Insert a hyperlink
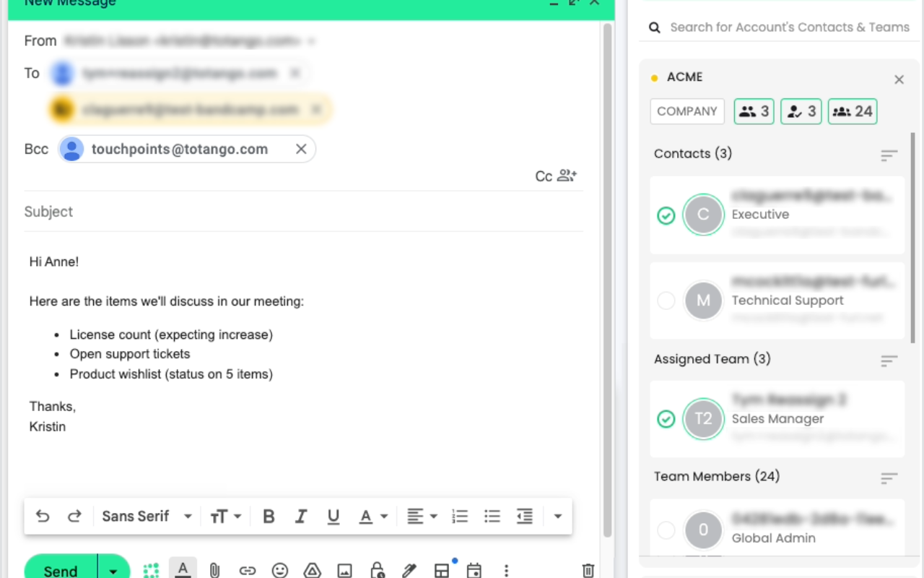Image resolution: width=924 pixels, height=578 pixels. (248, 570)
